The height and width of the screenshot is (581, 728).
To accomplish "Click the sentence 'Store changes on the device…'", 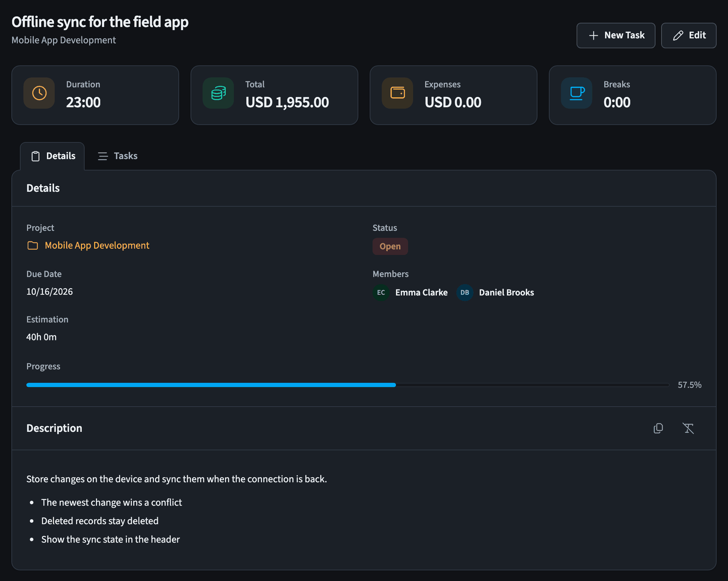I will pos(177,479).
